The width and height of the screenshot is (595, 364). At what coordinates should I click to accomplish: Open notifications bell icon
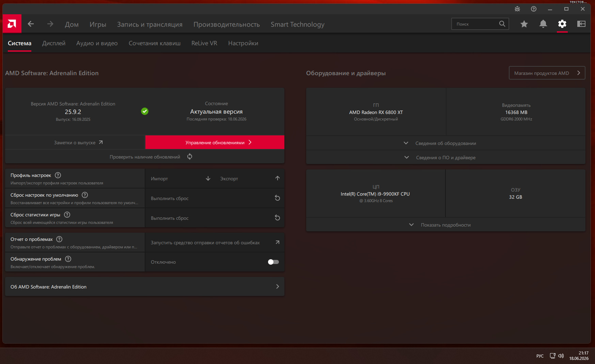point(543,24)
